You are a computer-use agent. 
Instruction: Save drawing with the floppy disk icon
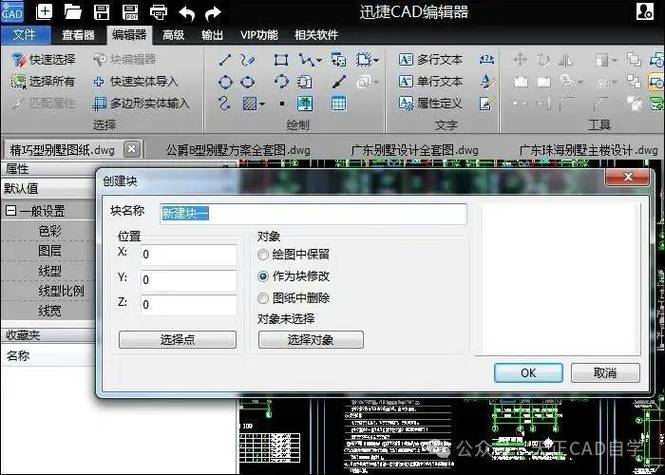pyautogui.click(x=101, y=12)
